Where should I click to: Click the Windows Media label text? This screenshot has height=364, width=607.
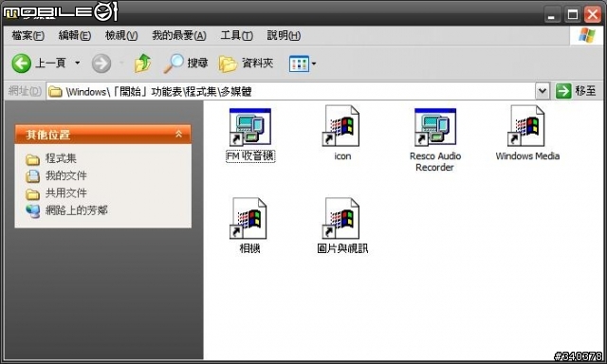(527, 155)
